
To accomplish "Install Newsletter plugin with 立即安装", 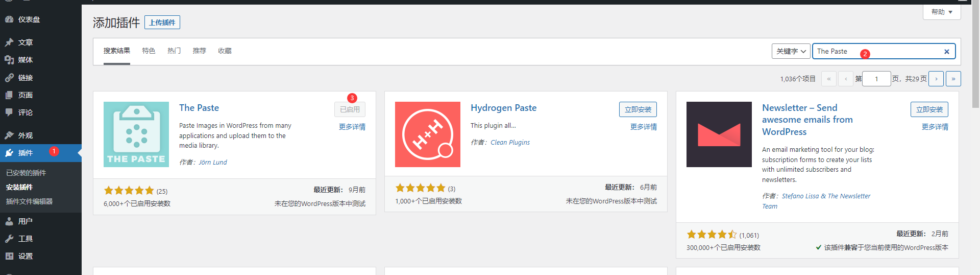I will 929,109.
